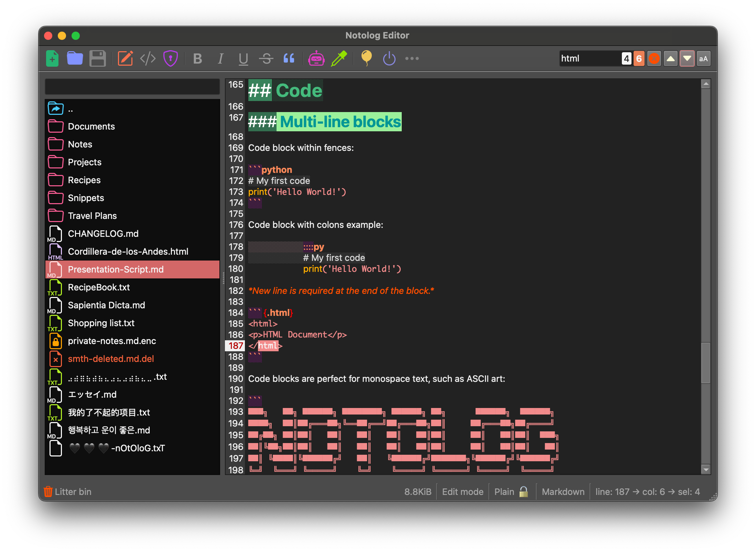Screen dimensions: 756x552
Task: Open Sapientia Dicta.md file
Action: click(x=132, y=305)
